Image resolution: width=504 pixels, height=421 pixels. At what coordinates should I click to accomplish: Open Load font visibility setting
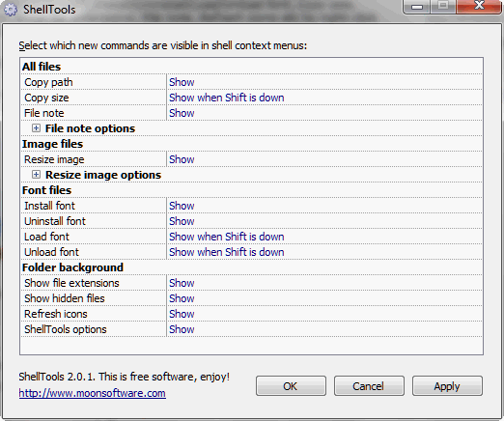click(x=324, y=237)
